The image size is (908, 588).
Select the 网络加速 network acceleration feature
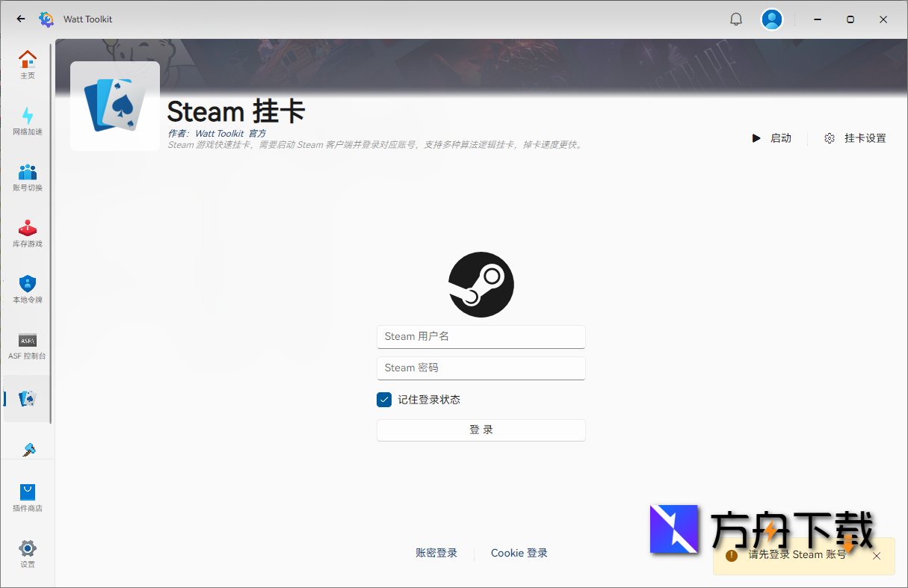[28, 121]
